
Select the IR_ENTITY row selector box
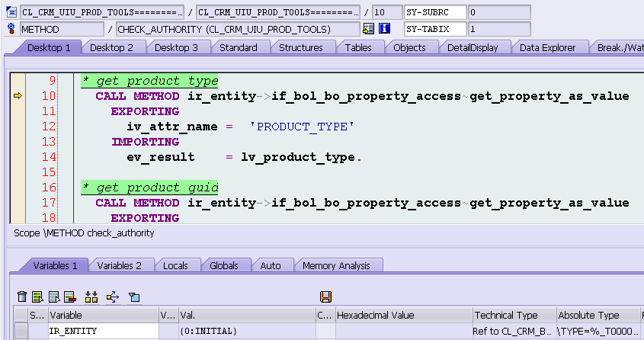21,331
